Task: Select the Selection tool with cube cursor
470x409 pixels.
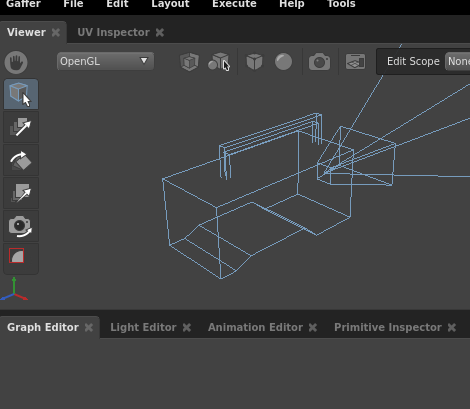Action: (x=21, y=94)
